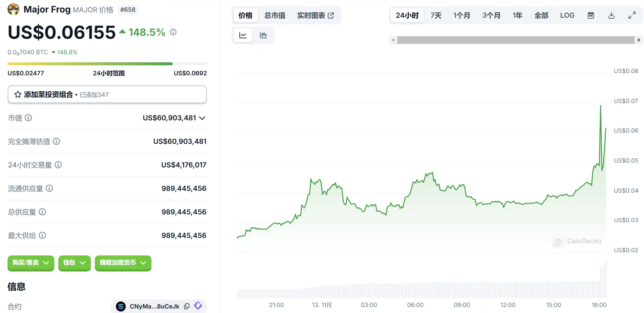This screenshot has width=644, height=313.
Task: Expand market cap US$60,903,481 chevron
Action: 202,118
